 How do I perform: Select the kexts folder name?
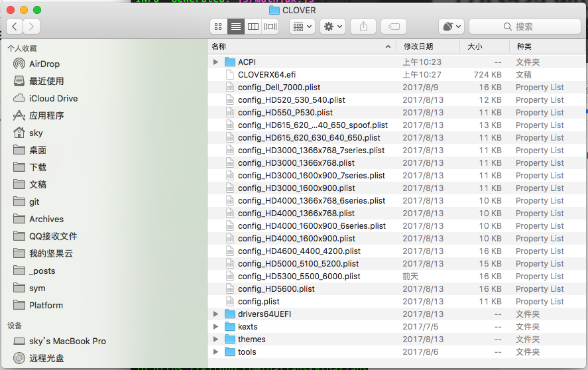(x=248, y=327)
